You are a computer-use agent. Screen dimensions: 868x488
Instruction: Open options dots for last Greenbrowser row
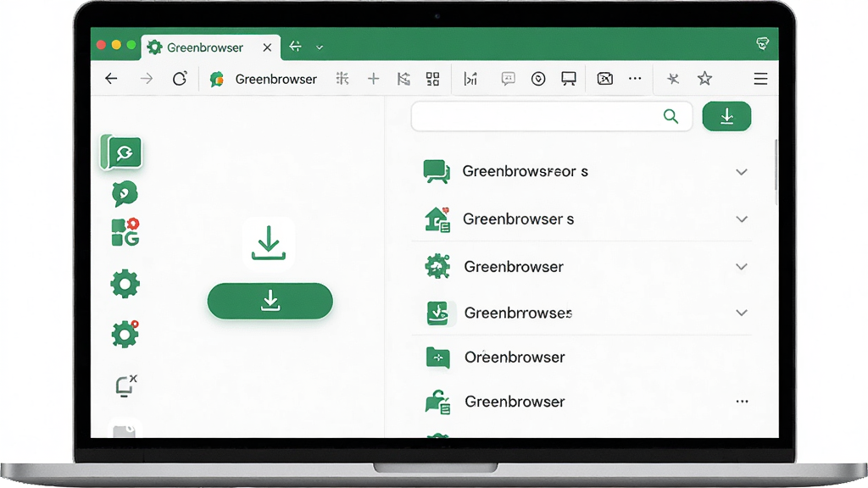click(x=742, y=402)
